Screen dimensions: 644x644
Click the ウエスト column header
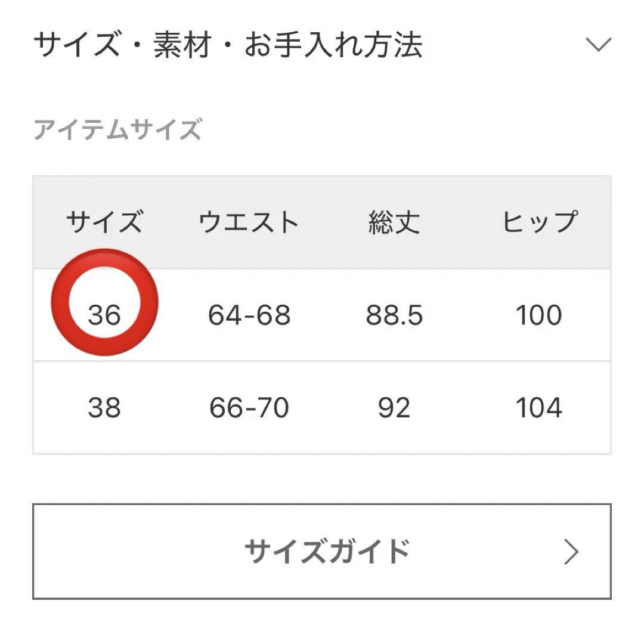(249, 222)
